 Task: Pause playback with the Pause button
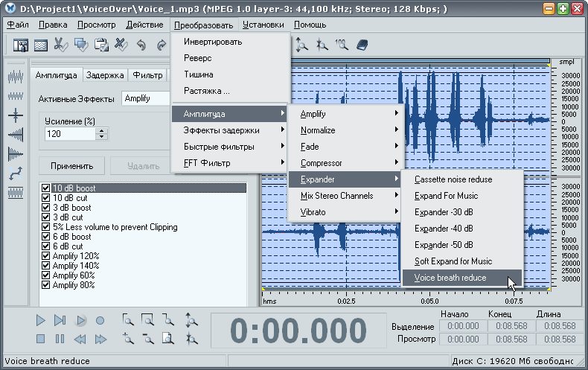60,339
